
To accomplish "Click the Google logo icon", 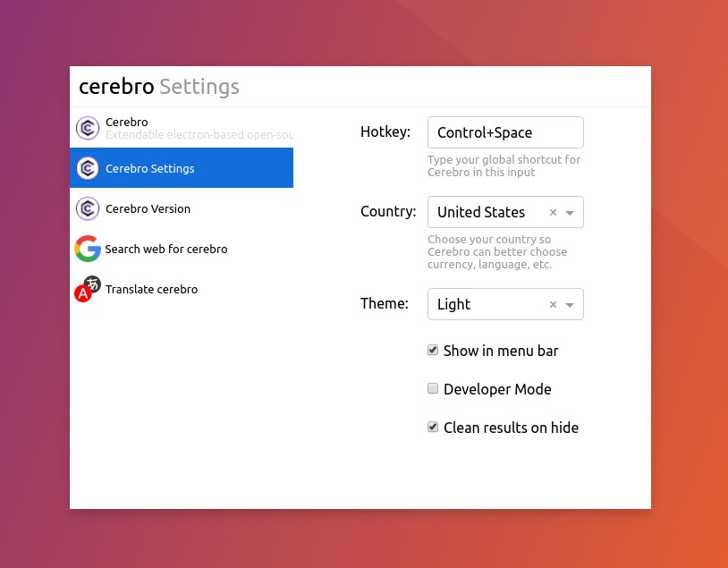I will coord(88,249).
